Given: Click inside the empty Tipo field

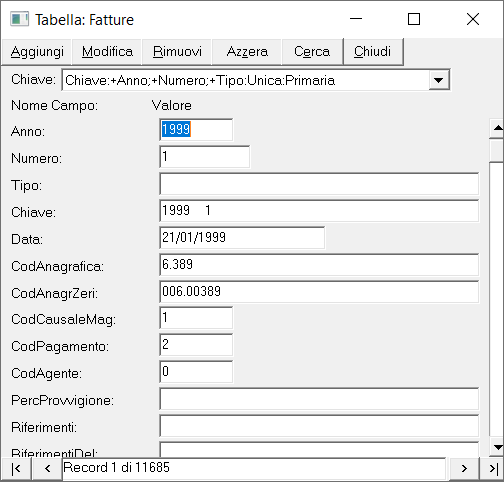Looking at the screenshot, I should (x=319, y=184).
